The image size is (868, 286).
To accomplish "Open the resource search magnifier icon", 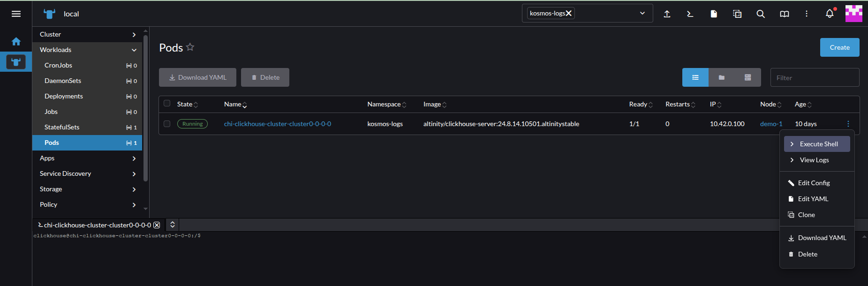I will 761,14.
